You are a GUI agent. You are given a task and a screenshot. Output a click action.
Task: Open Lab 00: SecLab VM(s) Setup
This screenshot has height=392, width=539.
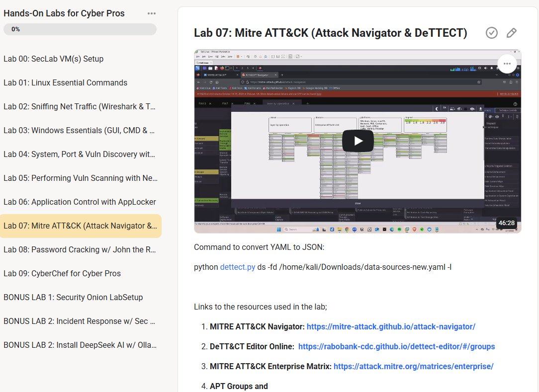[x=53, y=59]
